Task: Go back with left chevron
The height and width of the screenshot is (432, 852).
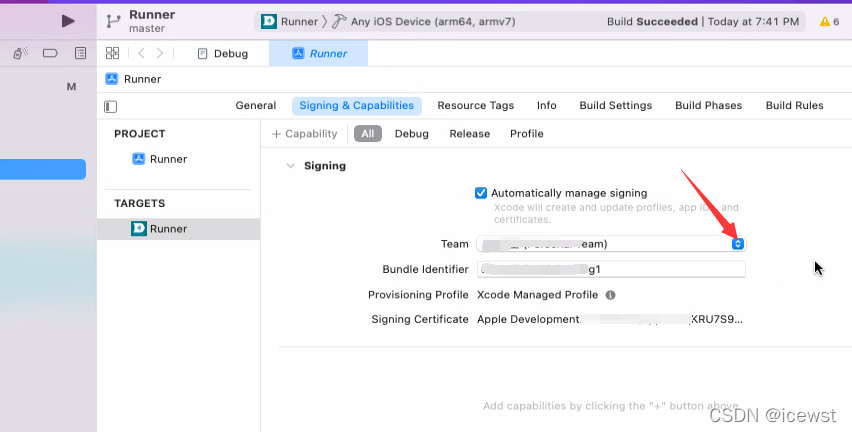Action: pos(141,53)
